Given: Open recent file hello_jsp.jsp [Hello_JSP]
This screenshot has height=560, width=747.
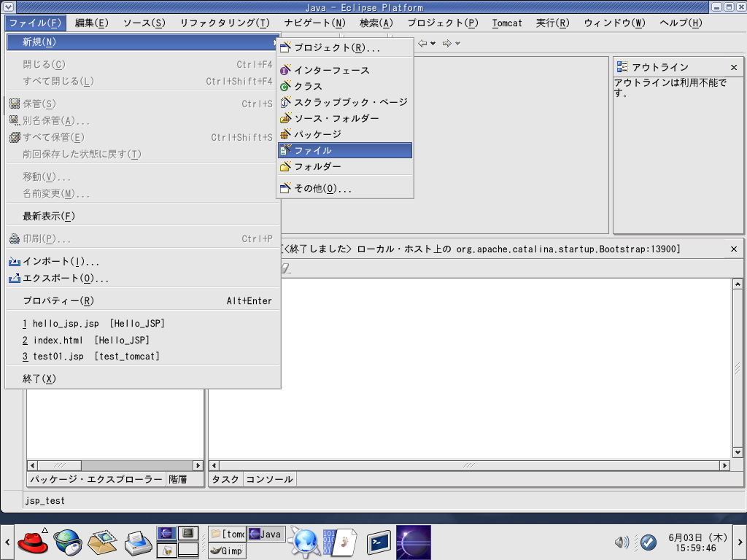Looking at the screenshot, I should [x=143, y=324].
